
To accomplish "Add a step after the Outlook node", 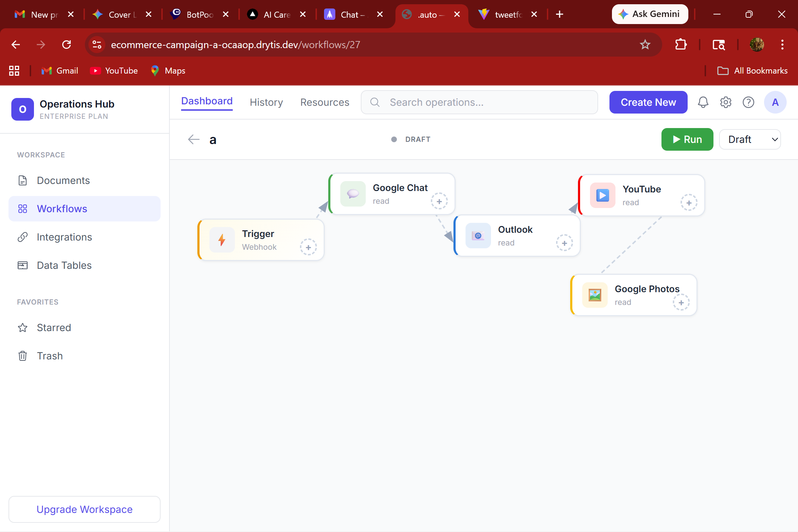I will (x=565, y=243).
